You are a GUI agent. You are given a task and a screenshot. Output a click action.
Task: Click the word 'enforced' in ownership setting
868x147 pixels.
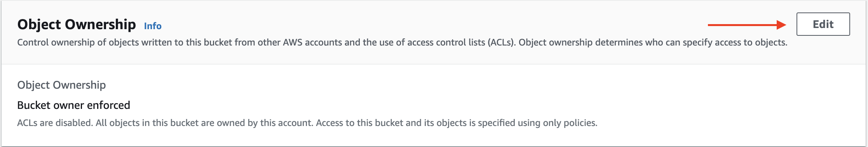(112, 105)
